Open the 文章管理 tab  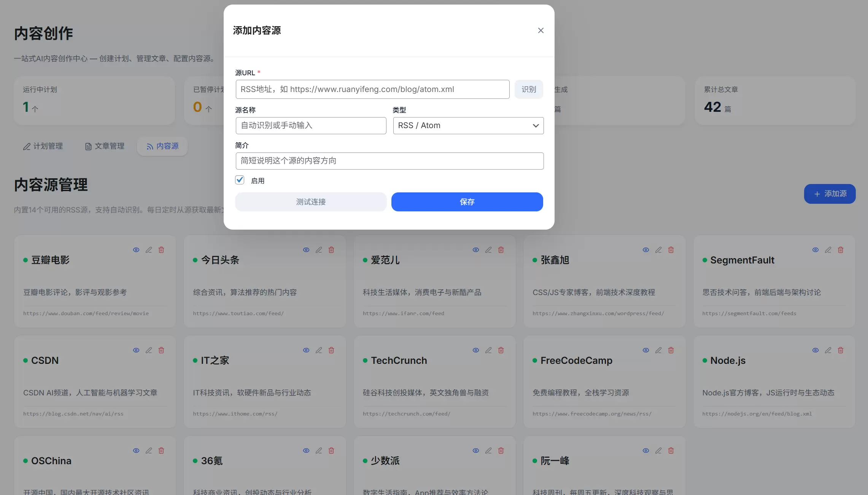point(105,146)
